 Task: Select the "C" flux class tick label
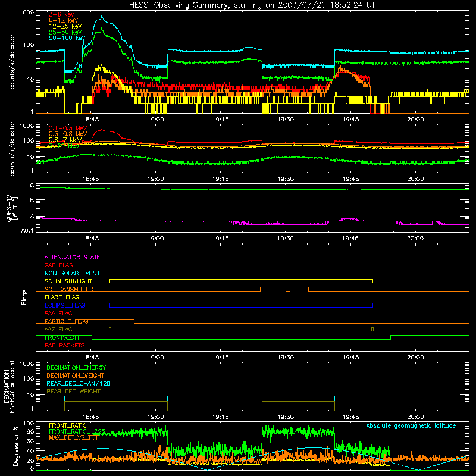pyautogui.click(x=32, y=186)
